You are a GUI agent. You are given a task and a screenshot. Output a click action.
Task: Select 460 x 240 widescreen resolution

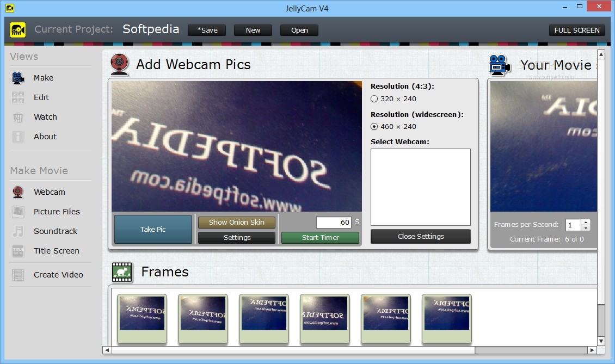coord(374,127)
